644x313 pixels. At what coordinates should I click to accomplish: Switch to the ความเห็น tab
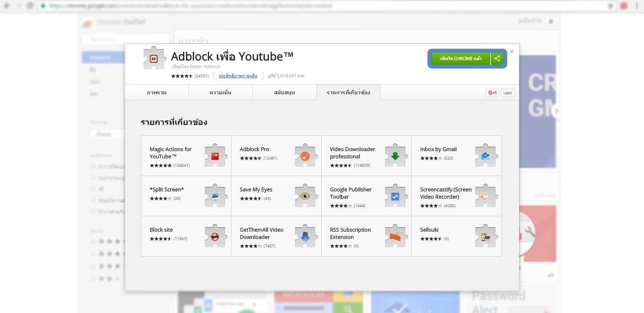220,92
